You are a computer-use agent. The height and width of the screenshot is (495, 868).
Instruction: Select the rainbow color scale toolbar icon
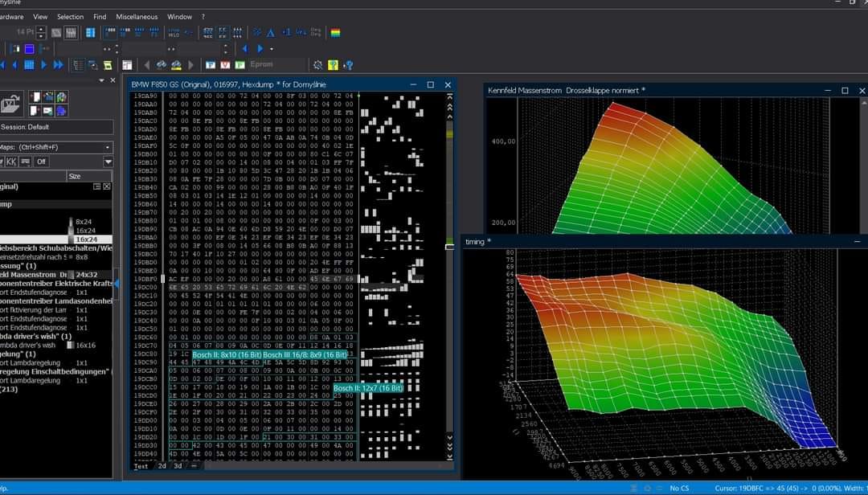(335, 33)
